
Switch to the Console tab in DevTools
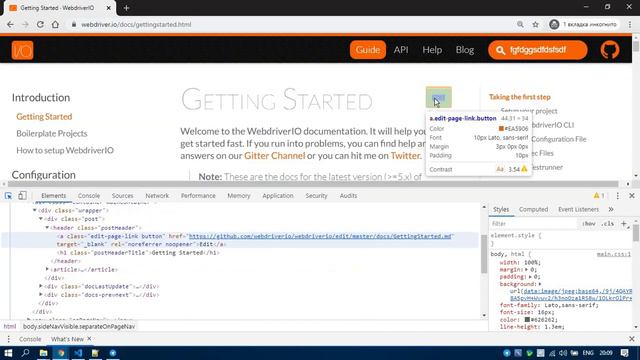pyautogui.click(x=89, y=196)
